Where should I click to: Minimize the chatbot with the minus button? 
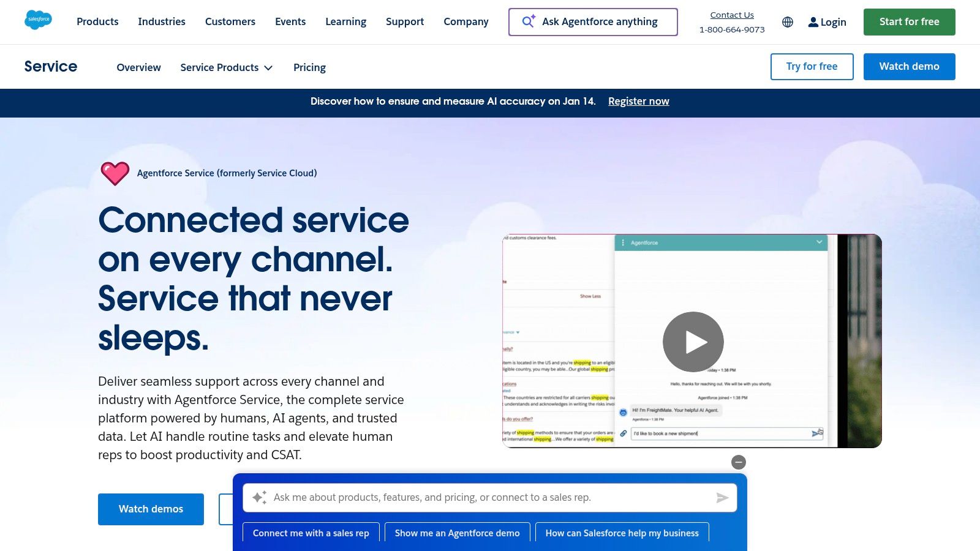(x=738, y=462)
